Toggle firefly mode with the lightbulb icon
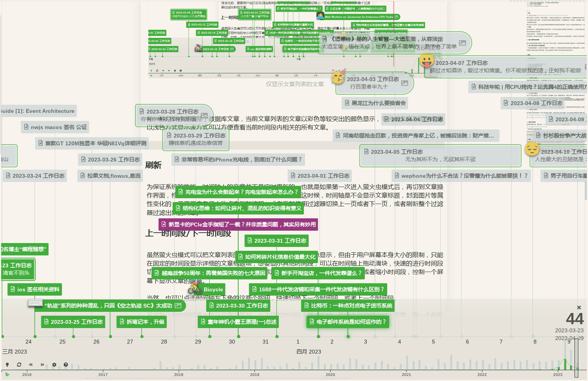Image resolution: width=588 pixels, height=381 pixels. tap(7, 364)
